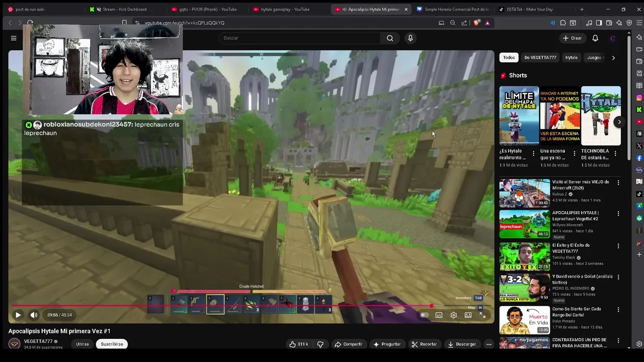Click the Recortar clip button
644x362 pixels.
pyautogui.click(x=424, y=344)
